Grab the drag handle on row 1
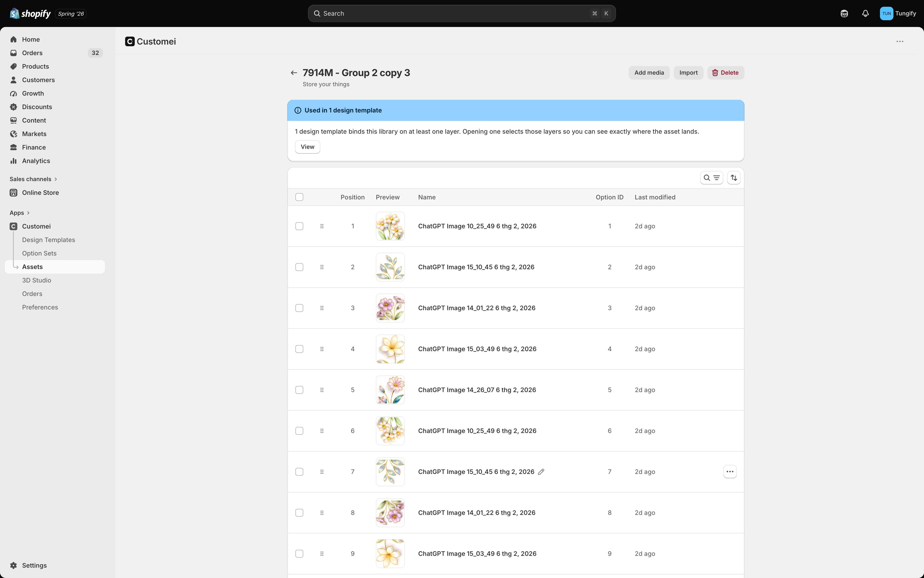Screen dimensions: 924x578 click(322, 226)
